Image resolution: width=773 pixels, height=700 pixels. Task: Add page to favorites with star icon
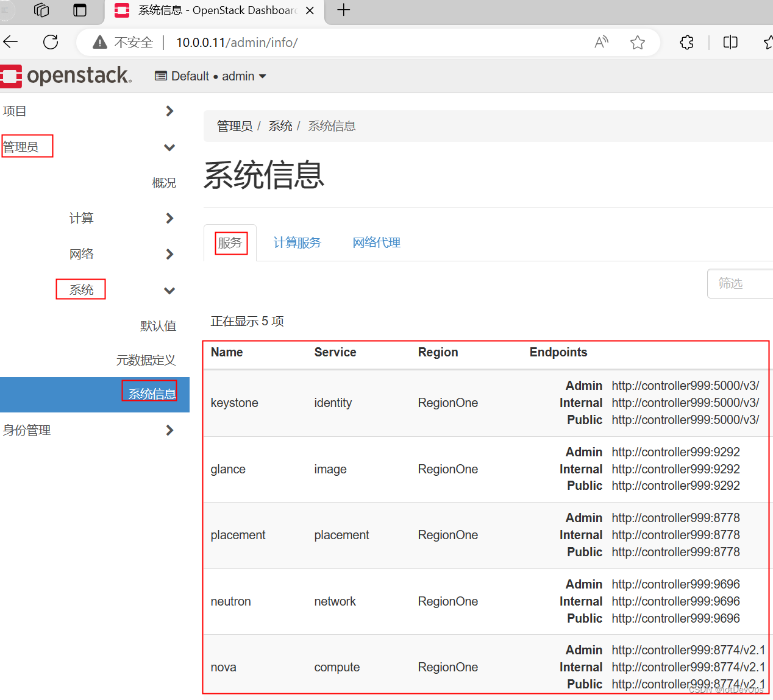click(638, 42)
